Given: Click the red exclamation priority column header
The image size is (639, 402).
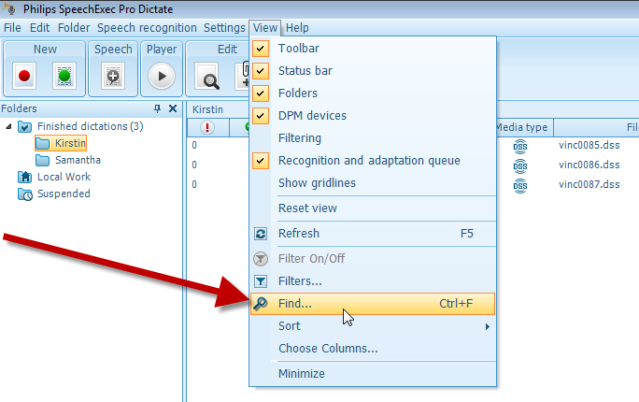Looking at the screenshot, I should tap(207, 128).
